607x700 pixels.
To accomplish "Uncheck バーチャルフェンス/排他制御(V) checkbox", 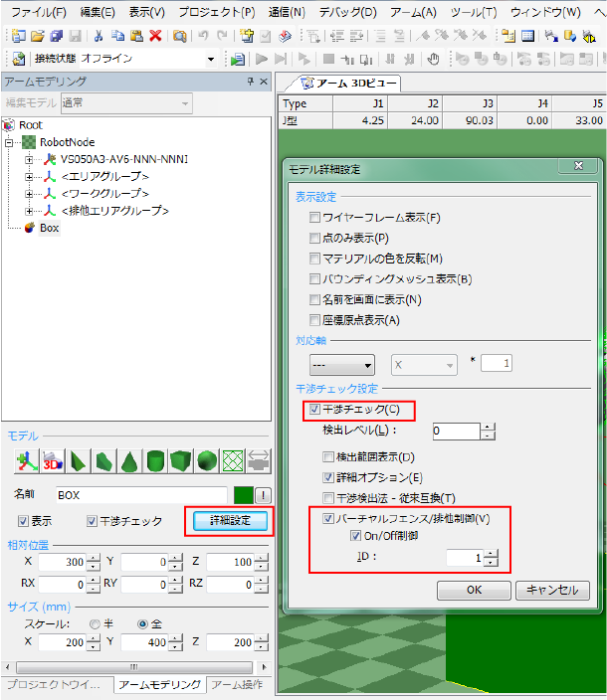I will 329,518.
